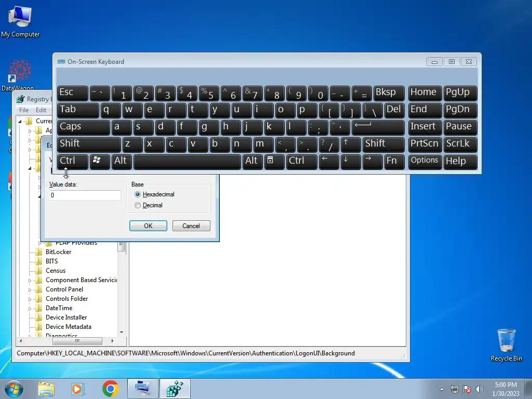Open the File menu in Registry Editor
This screenshot has width=532, height=399.
tap(24, 110)
